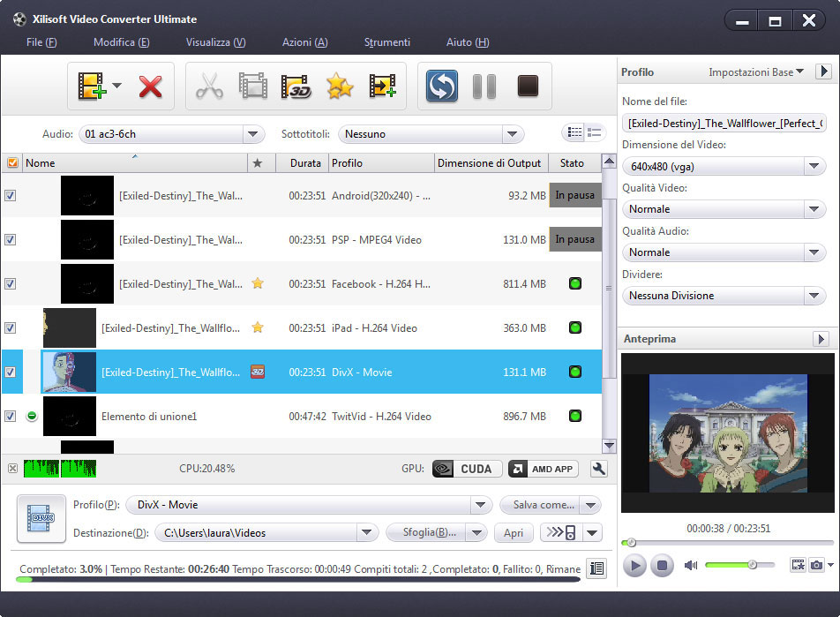Open the Clip scissors tool

[209, 86]
